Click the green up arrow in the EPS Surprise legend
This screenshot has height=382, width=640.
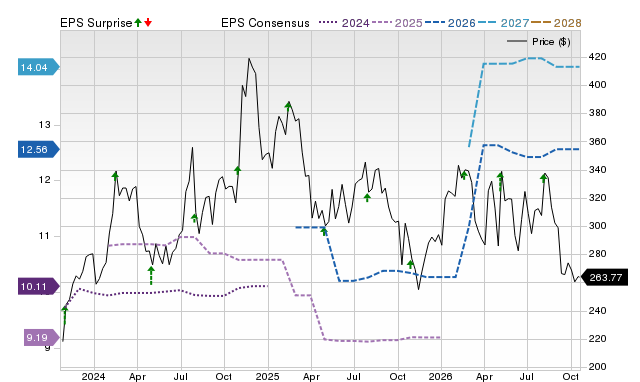(x=138, y=23)
